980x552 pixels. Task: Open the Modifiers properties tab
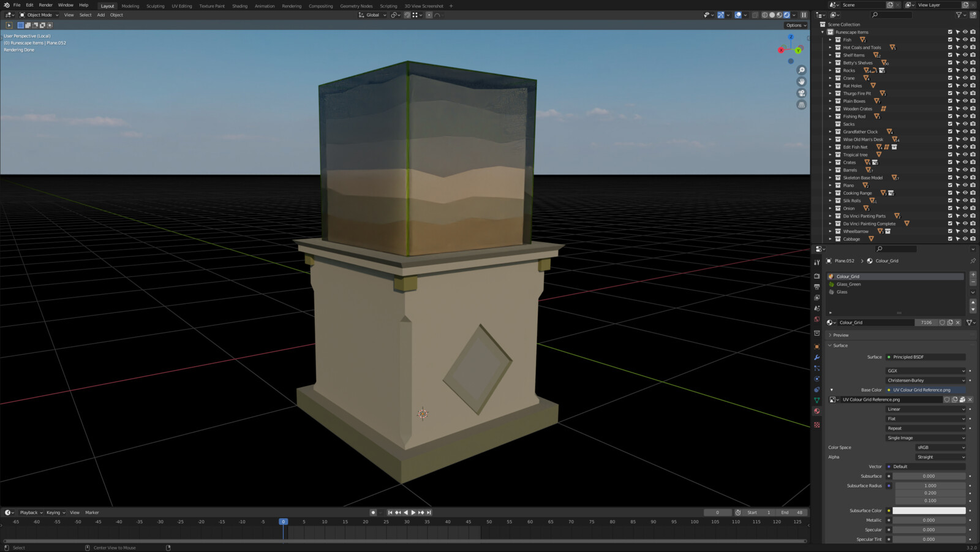(816, 357)
